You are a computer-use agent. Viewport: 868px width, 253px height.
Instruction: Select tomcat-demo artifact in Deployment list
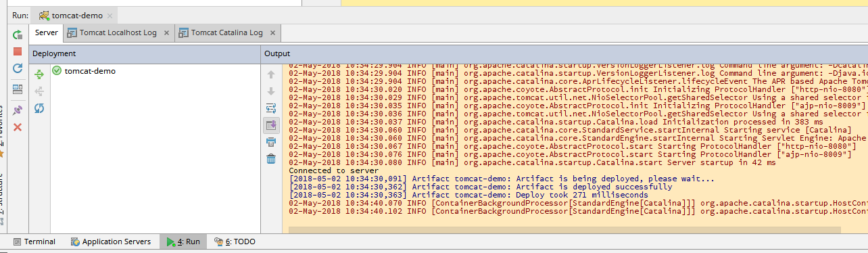(x=90, y=70)
